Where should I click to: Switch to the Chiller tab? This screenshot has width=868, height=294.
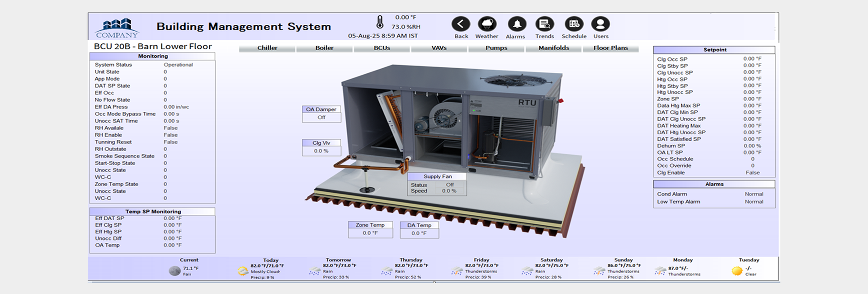[267, 48]
